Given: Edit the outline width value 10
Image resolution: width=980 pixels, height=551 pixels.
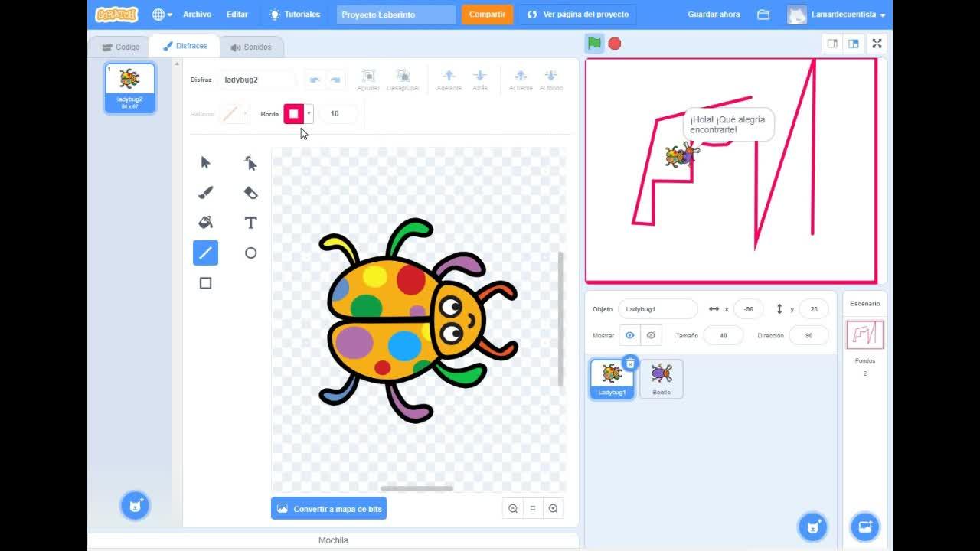Looking at the screenshot, I should (x=338, y=114).
